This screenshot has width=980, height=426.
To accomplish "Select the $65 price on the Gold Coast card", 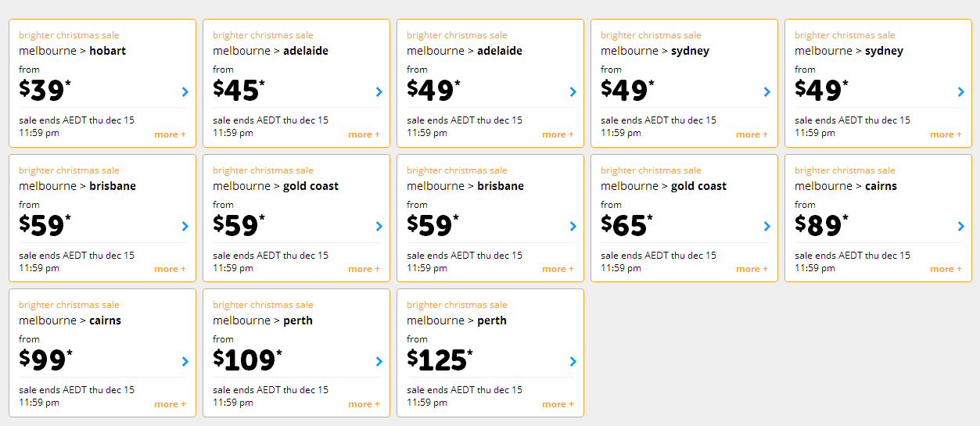I will pyautogui.click(x=628, y=225).
